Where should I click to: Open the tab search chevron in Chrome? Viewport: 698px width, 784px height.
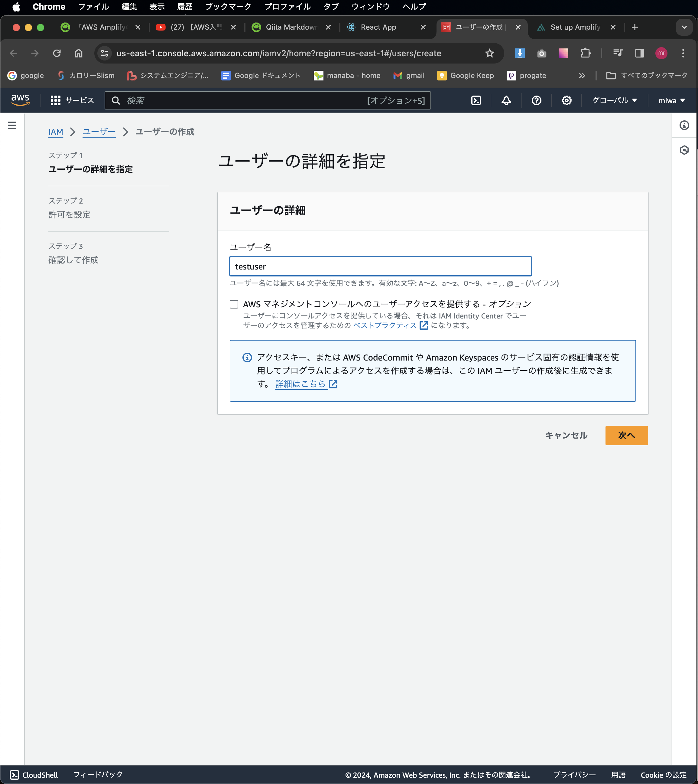pyautogui.click(x=684, y=27)
